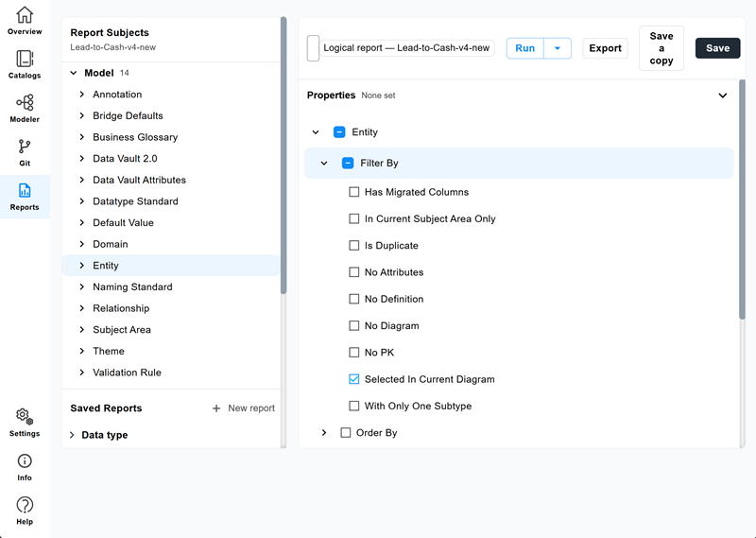Open the Settings gear icon
This screenshot has width=756, height=538.
point(25,416)
